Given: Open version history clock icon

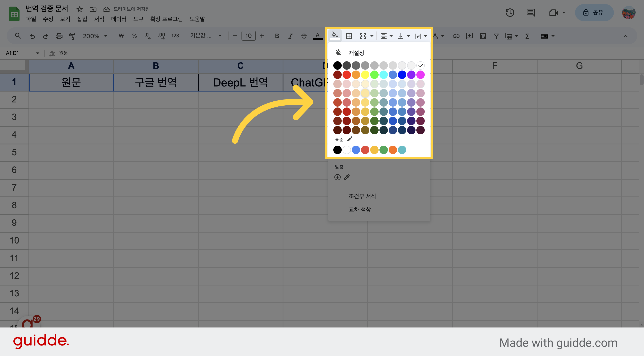Looking at the screenshot, I should click(x=510, y=13).
